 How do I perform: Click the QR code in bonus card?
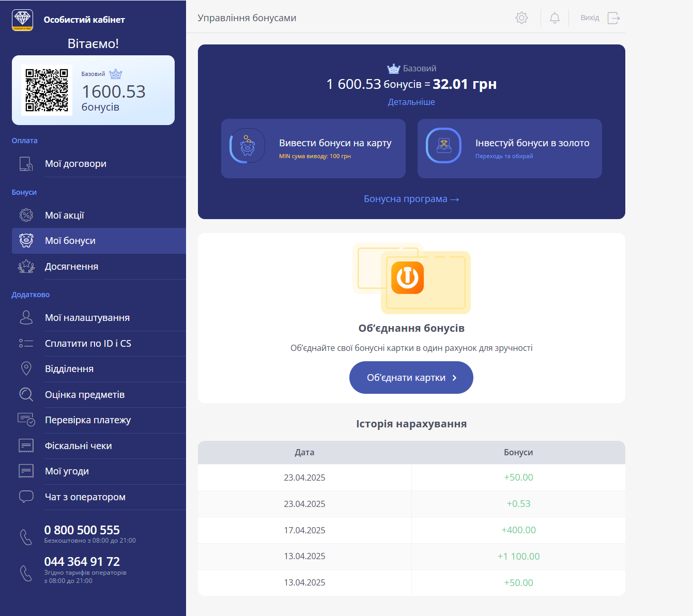click(47, 90)
